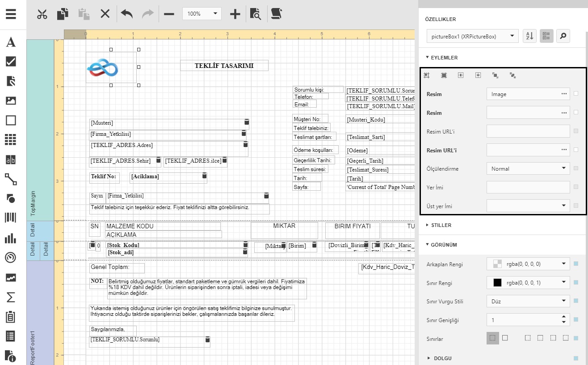Open the Ölçülendirme Normal dropdown

[x=528, y=169]
